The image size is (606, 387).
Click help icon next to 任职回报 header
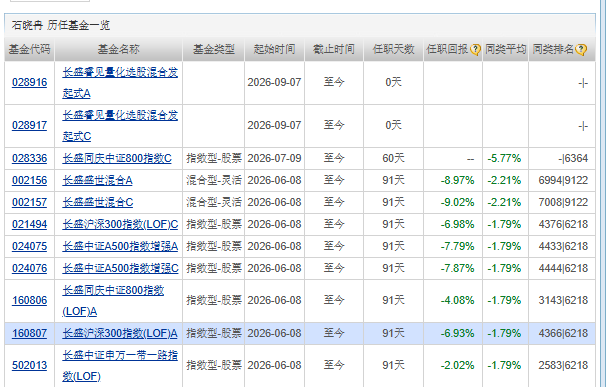(x=475, y=49)
